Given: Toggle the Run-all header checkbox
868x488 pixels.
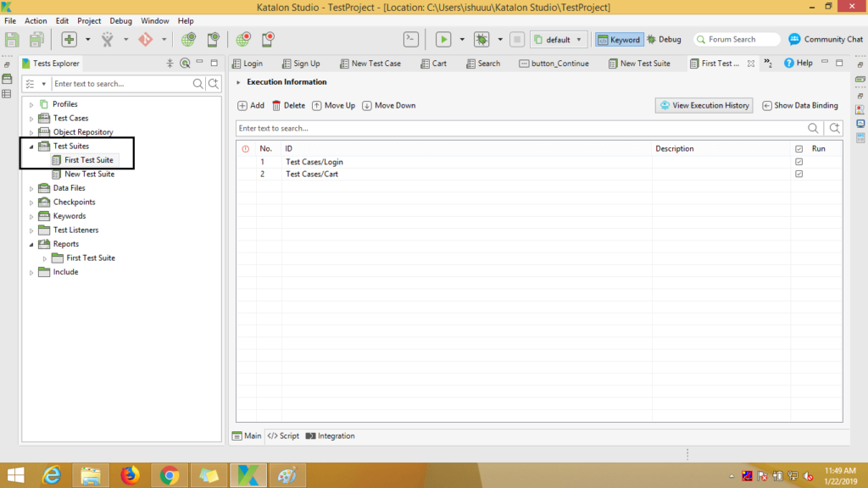Looking at the screenshot, I should point(798,149).
